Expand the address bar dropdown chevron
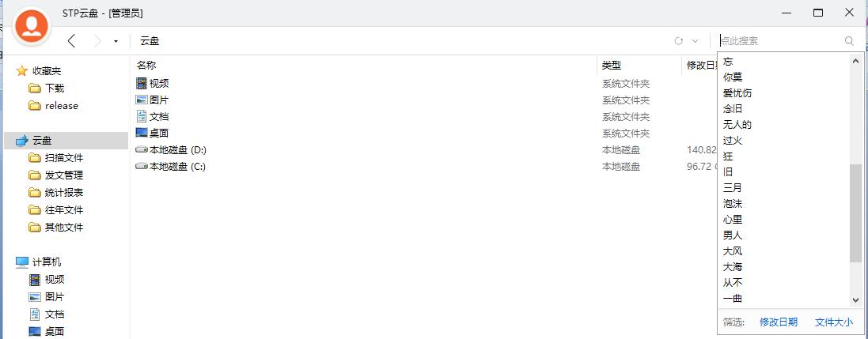The height and width of the screenshot is (339, 868). coord(696,41)
